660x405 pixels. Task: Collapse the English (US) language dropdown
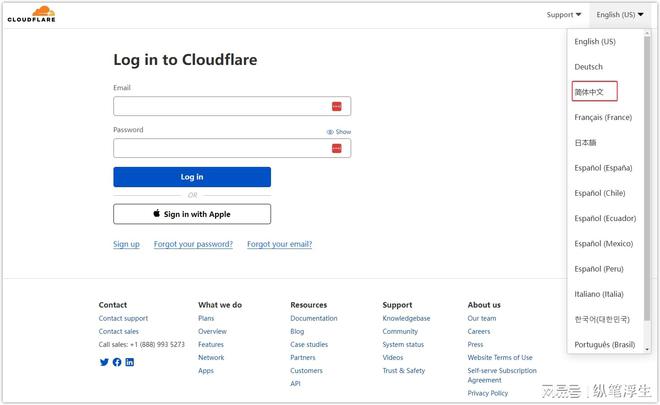tap(619, 15)
